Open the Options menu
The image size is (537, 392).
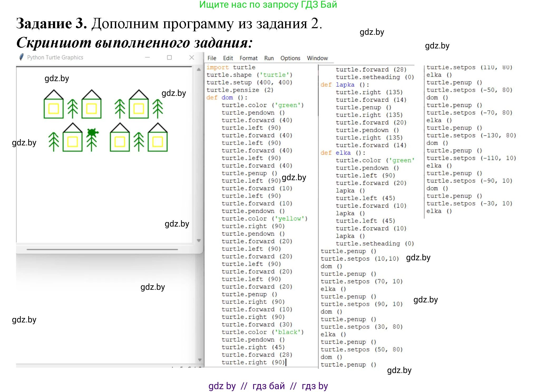coord(290,58)
